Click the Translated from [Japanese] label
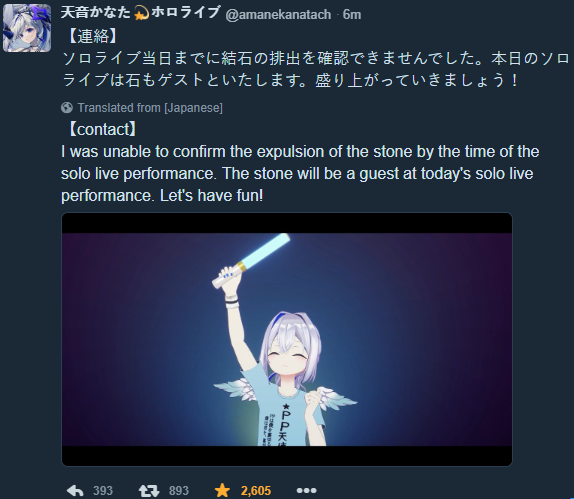The width and height of the screenshot is (574, 499). click(150, 108)
